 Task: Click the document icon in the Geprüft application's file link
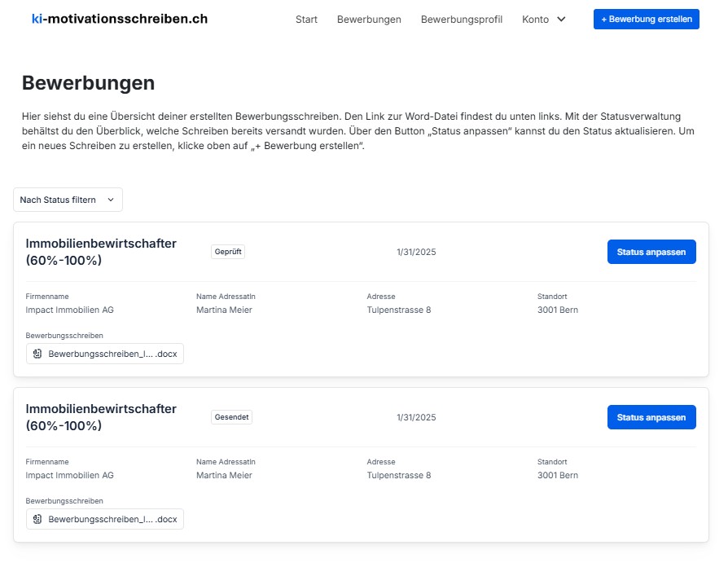point(37,354)
